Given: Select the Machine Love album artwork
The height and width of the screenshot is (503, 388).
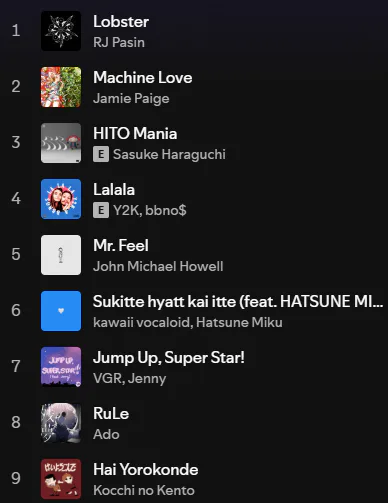Looking at the screenshot, I should [x=61, y=87].
